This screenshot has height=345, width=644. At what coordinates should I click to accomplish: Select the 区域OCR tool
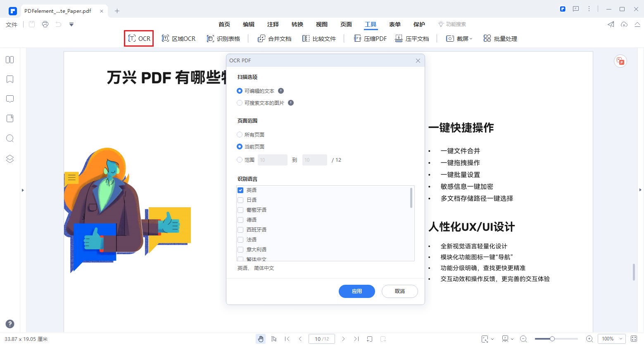(179, 38)
